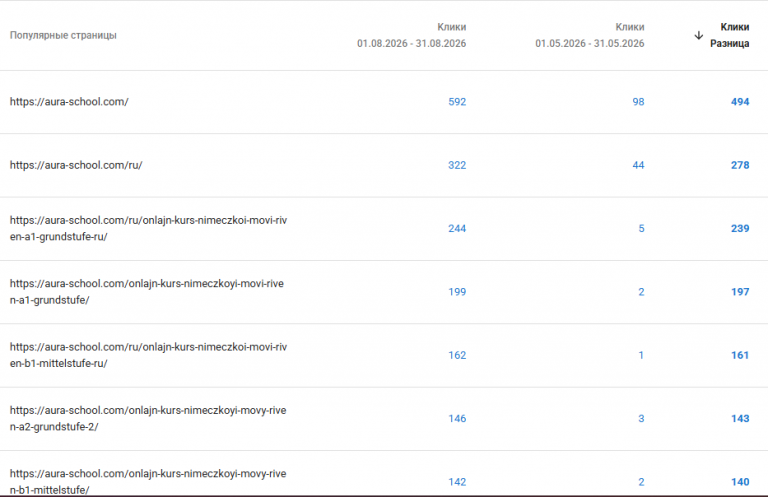Screen dimensions: 768x497
Task: Select the 98 clicks value
Action: coord(638,102)
